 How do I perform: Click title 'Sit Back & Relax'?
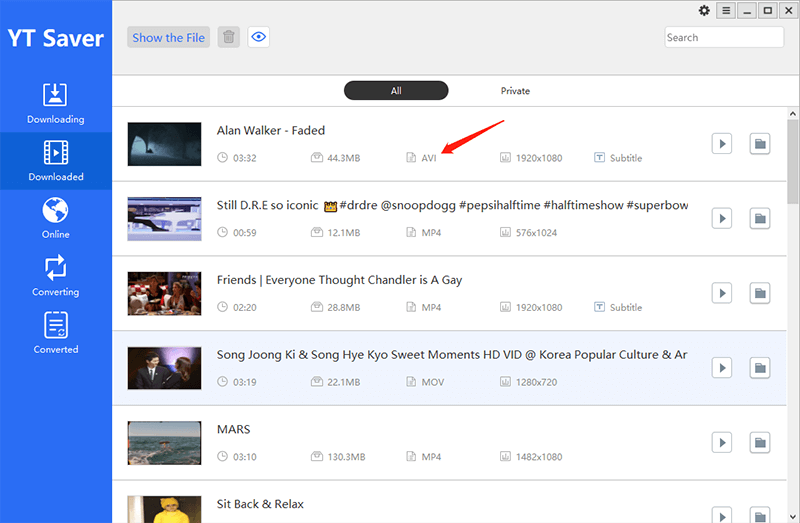pyautogui.click(x=260, y=504)
